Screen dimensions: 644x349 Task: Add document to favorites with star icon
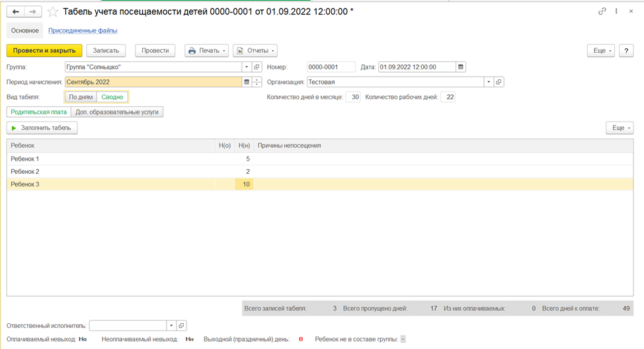(x=53, y=12)
